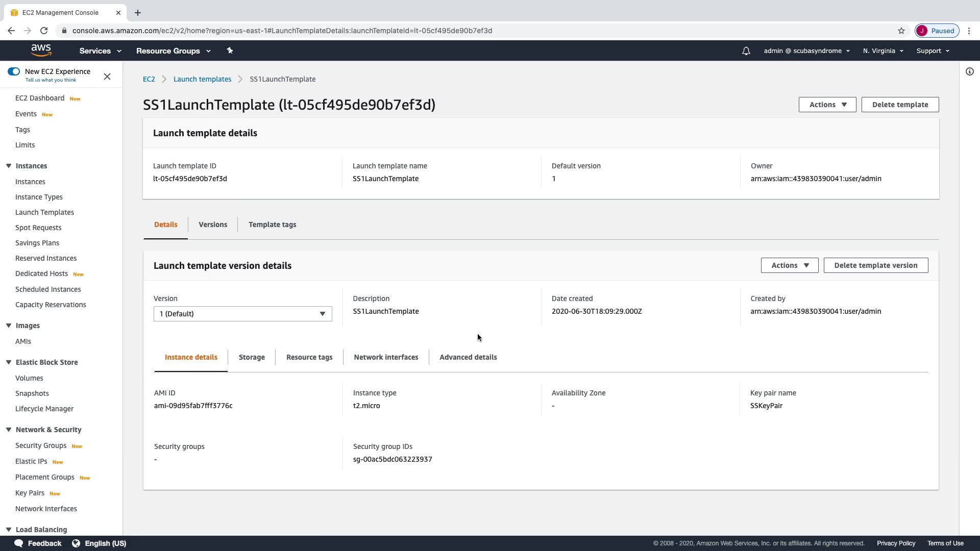This screenshot has width=980, height=551.
Task: Toggle the New EC2 Experience switch
Action: point(14,71)
